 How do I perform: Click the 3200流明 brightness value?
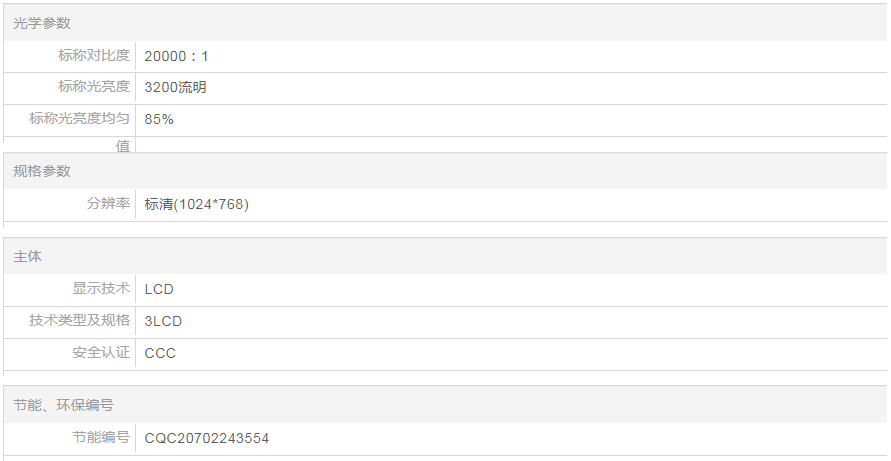175,88
